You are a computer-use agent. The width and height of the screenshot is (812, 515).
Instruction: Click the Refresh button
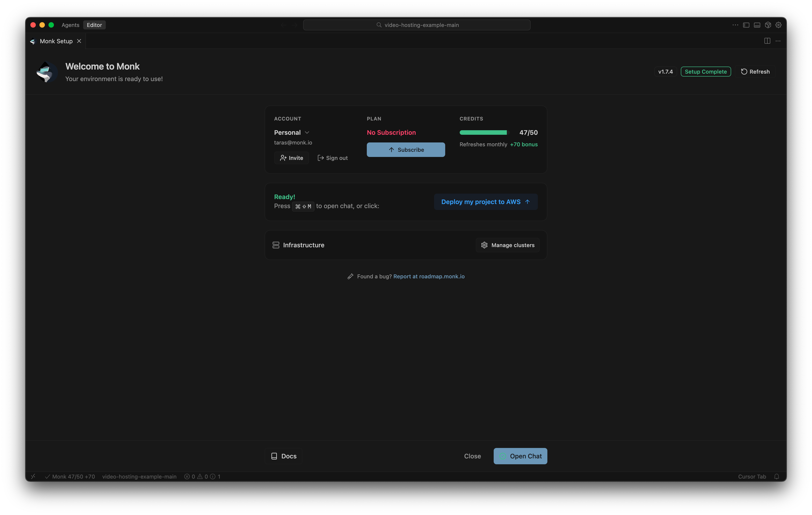pos(755,72)
